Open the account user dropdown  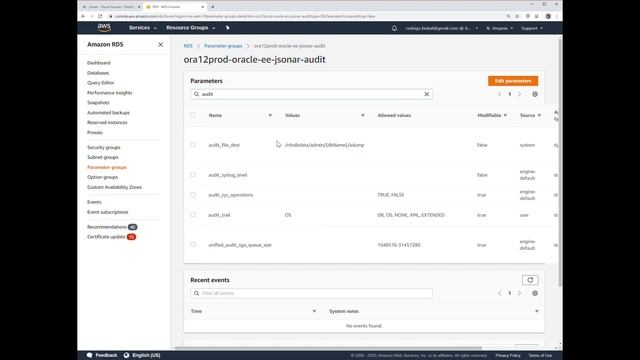point(441,28)
